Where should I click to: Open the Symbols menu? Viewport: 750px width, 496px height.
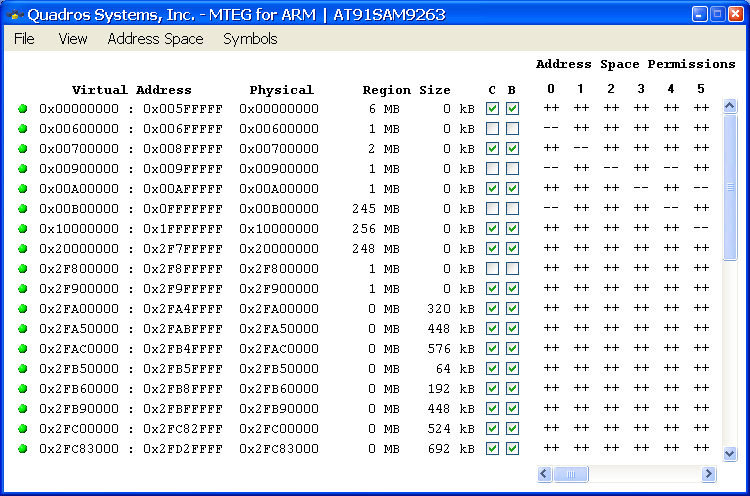[x=250, y=39]
